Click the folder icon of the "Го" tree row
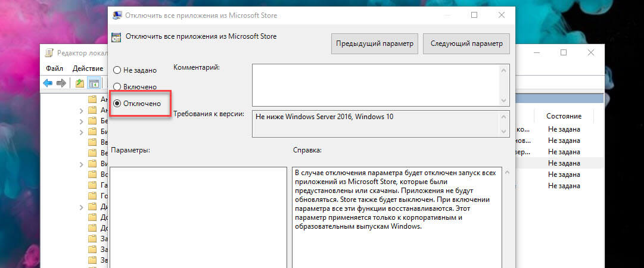 (92, 196)
